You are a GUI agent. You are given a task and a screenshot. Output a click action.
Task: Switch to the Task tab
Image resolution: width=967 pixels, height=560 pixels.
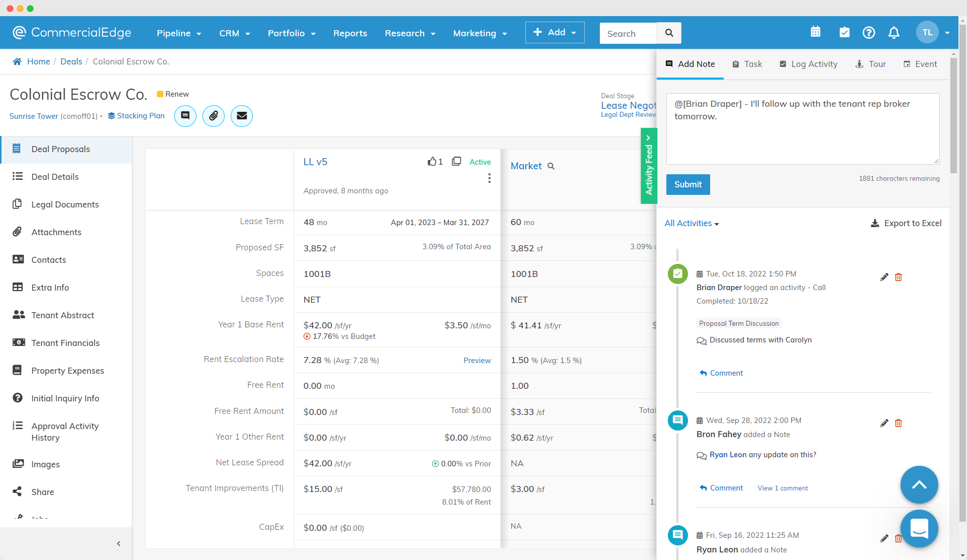click(x=747, y=64)
